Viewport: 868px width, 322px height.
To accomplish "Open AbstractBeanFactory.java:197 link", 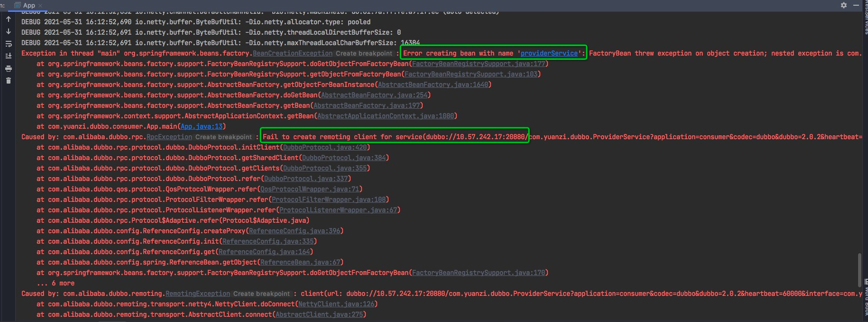I will tap(367, 105).
